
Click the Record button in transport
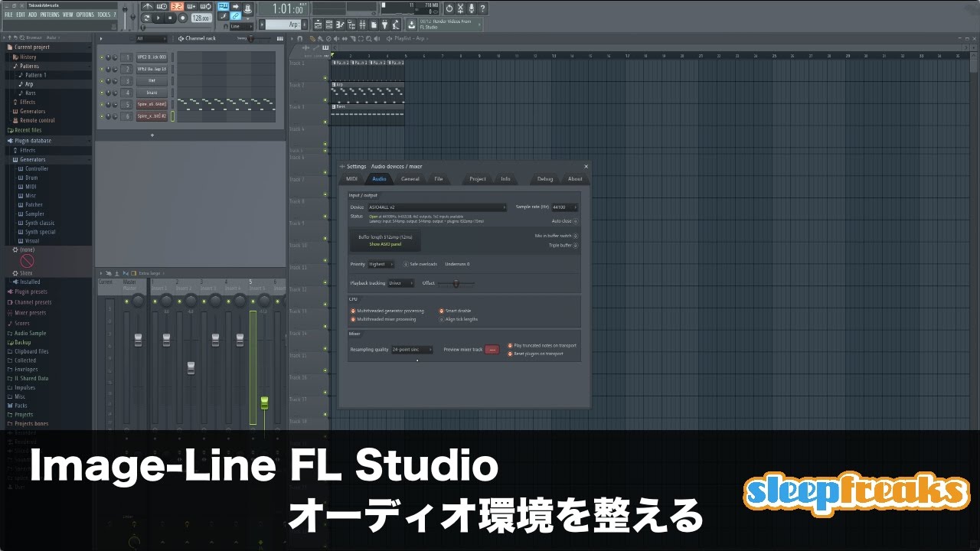point(183,18)
